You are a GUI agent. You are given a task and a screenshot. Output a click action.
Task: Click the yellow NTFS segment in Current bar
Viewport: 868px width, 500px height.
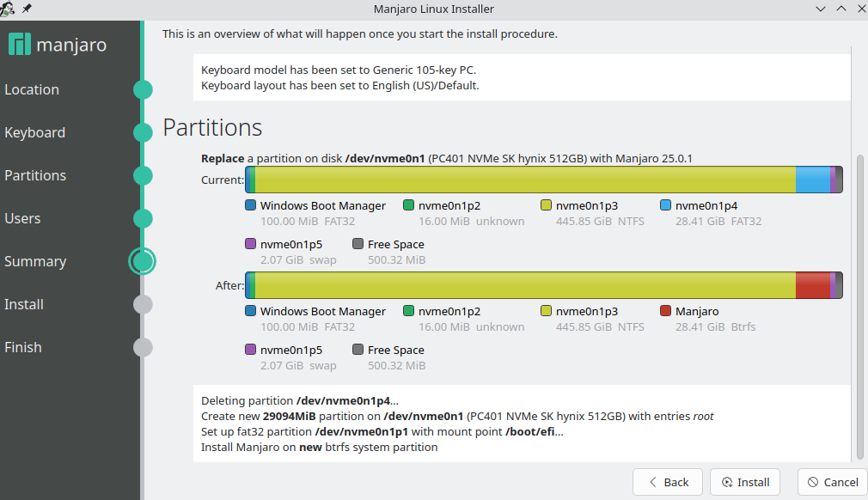(524, 180)
